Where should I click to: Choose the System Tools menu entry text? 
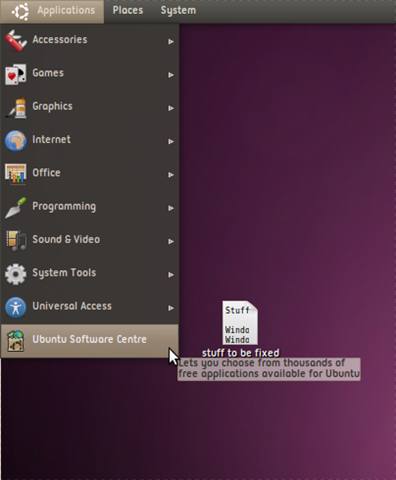64,273
